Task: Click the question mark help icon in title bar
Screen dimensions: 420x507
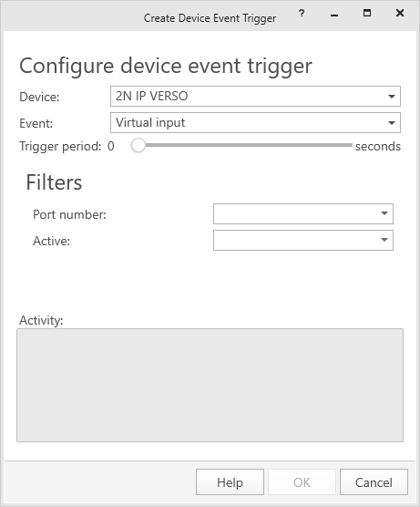Action: (302, 14)
